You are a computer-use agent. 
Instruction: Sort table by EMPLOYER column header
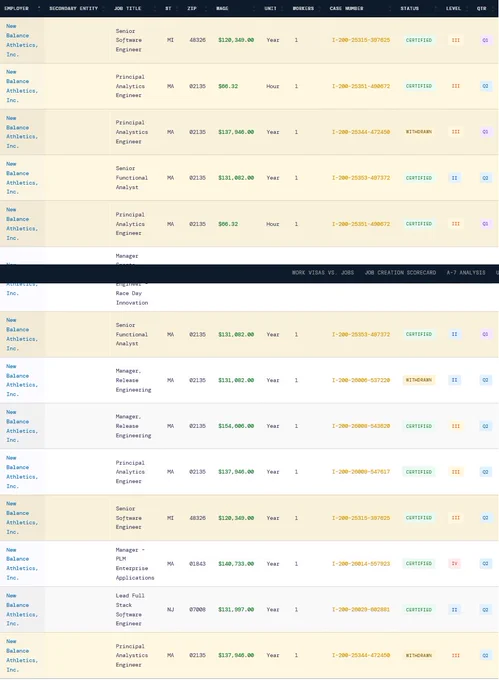[16, 8]
